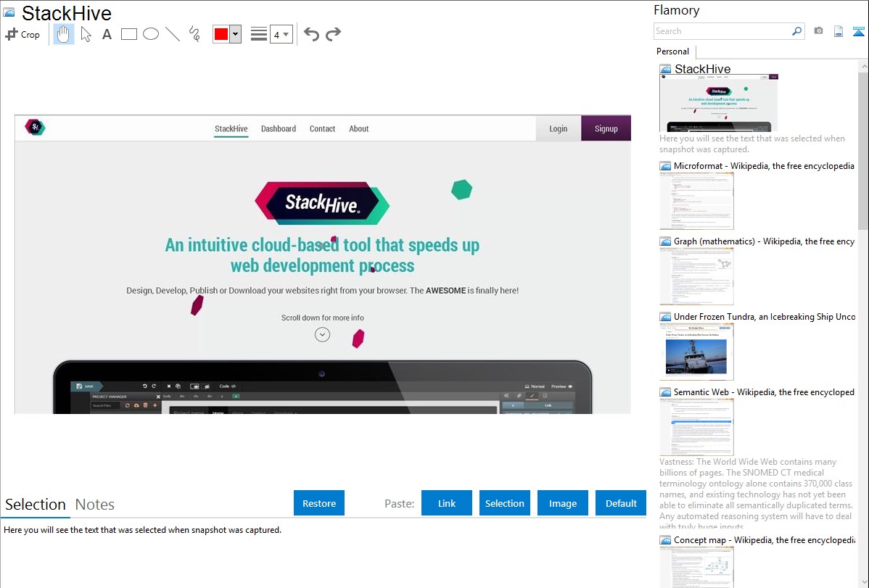The height and width of the screenshot is (588, 869).
Task: Click the StackHive nav link in snapshot
Action: point(231,128)
